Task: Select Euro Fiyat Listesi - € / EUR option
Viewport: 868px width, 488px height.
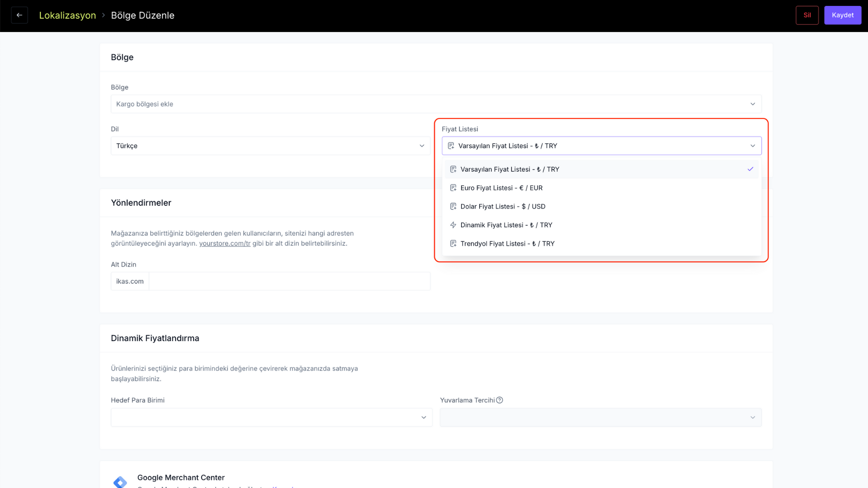Action: coord(601,188)
